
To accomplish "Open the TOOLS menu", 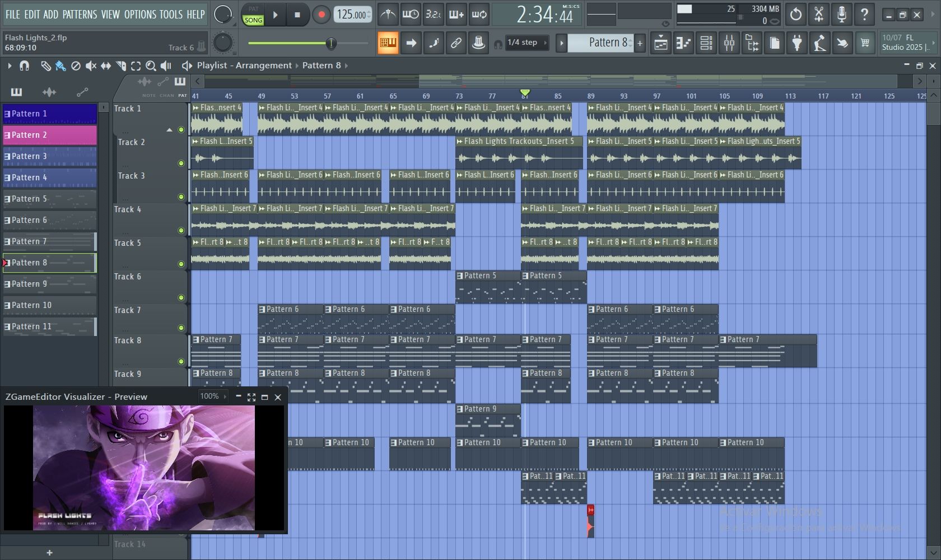I will [171, 15].
